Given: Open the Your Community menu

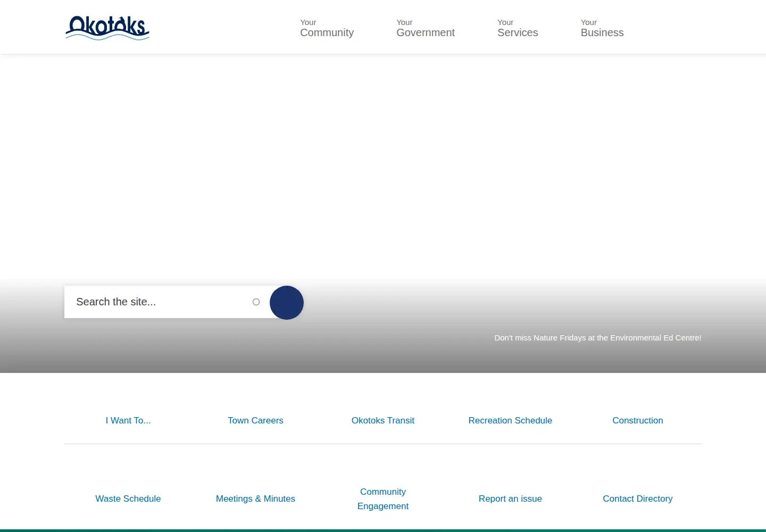Looking at the screenshot, I should 327,28.
